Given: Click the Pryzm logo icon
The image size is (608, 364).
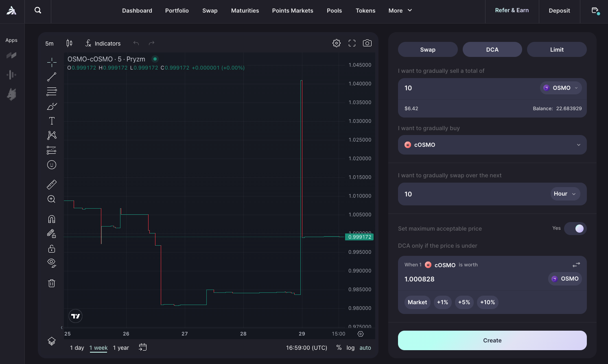Looking at the screenshot, I should pyautogui.click(x=11, y=11).
